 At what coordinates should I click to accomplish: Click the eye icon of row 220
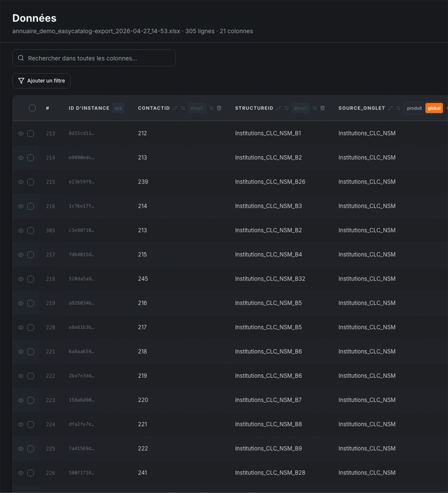21,328
